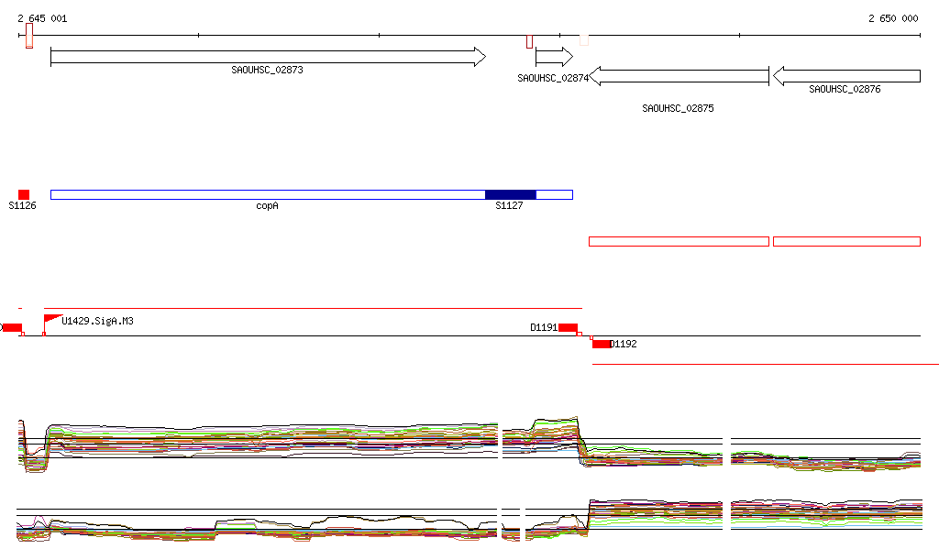Click the S1126 text label
939x560 pixels.
pos(22,206)
